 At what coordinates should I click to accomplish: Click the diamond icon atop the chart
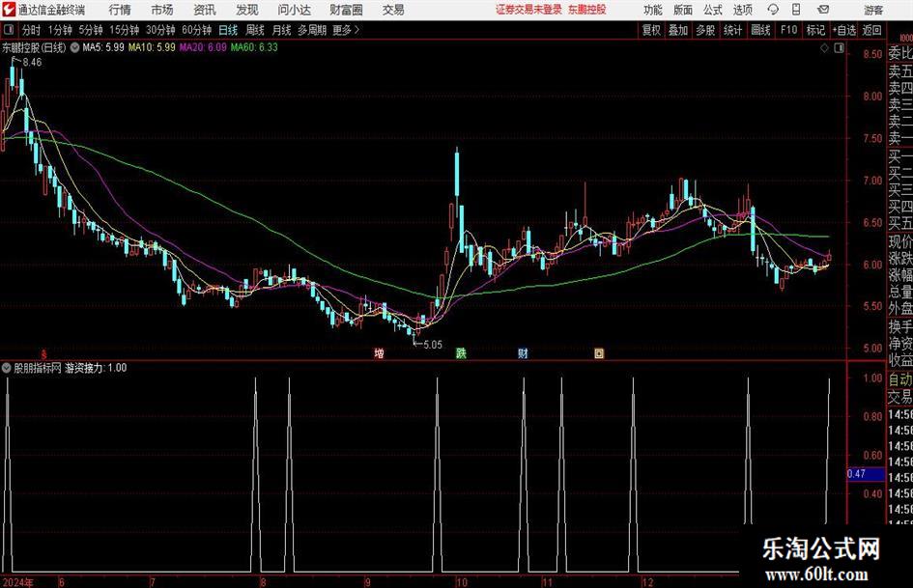point(824,48)
